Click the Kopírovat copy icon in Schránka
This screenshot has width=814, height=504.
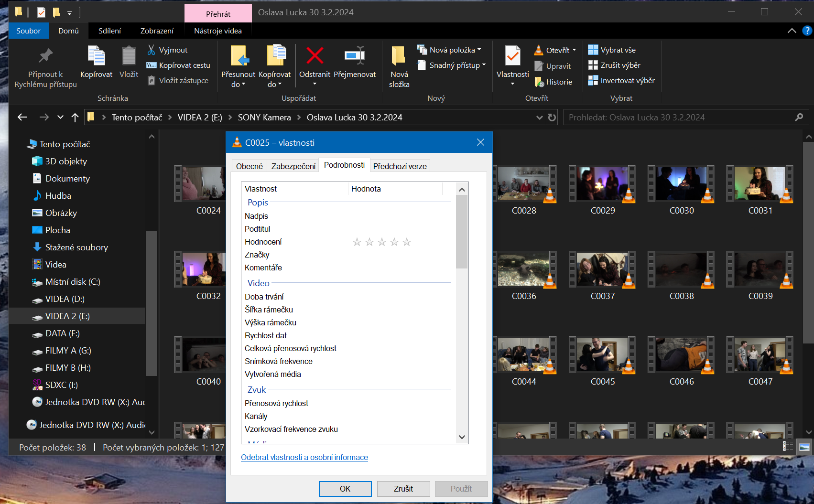tap(96, 56)
